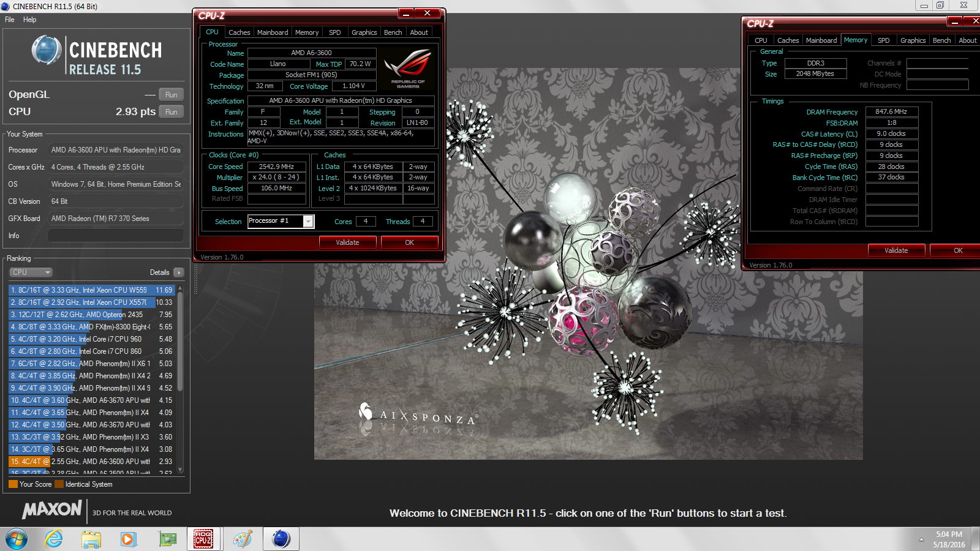The width and height of the screenshot is (980, 551).
Task: Run the CPU benchmark
Action: tap(171, 112)
